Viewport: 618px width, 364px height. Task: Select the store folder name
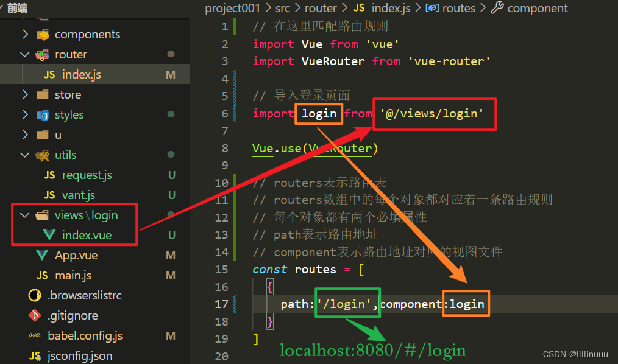point(68,94)
